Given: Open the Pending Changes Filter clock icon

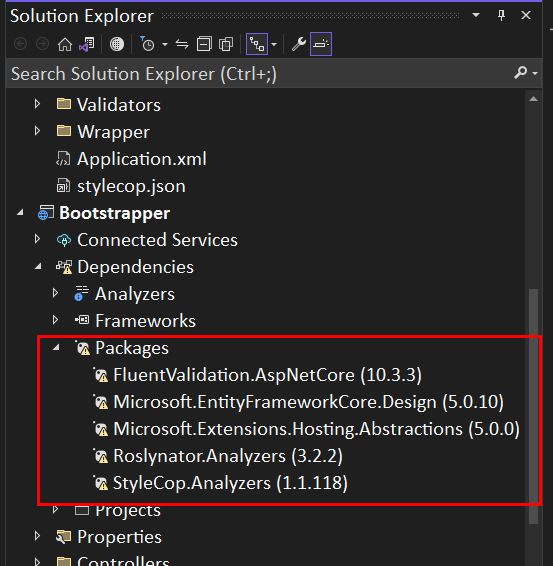Looking at the screenshot, I should 147,44.
